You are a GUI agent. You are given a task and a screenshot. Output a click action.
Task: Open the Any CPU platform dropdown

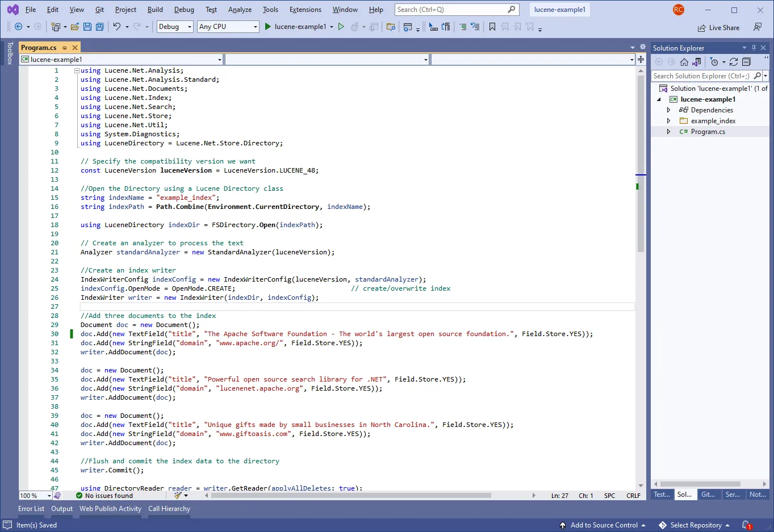[x=228, y=27]
